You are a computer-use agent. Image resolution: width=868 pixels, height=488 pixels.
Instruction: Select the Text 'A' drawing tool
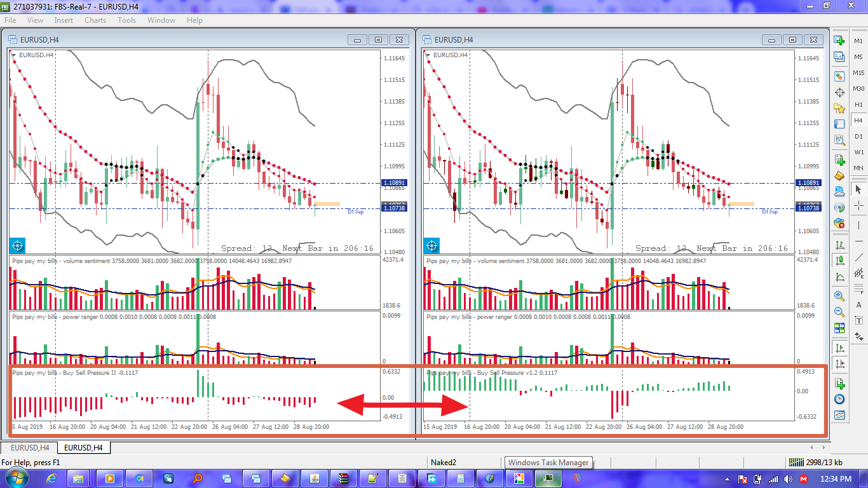pos(859,305)
